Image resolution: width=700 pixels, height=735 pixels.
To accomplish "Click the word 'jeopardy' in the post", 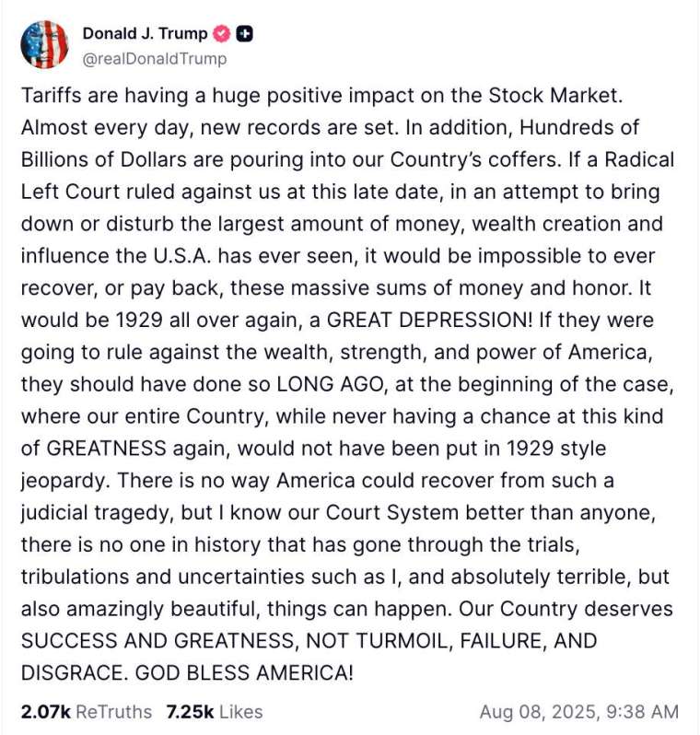I will pyautogui.click(x=64, y=482).
